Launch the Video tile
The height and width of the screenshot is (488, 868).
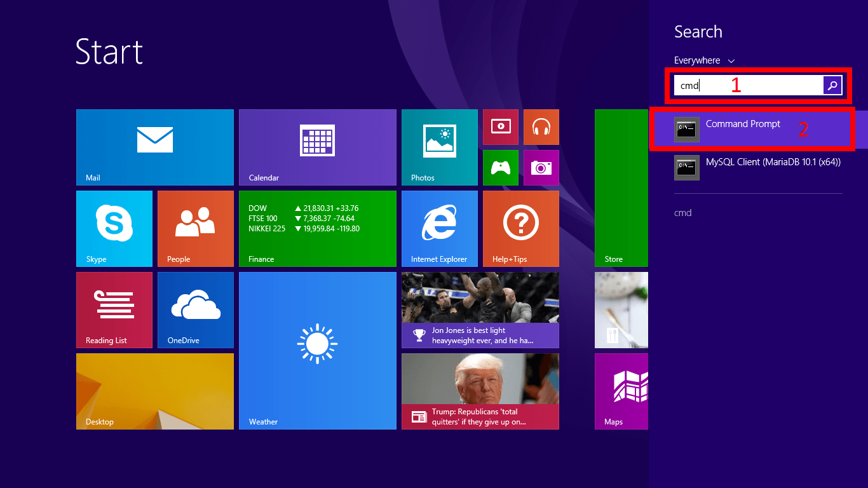tap(501, 127)
